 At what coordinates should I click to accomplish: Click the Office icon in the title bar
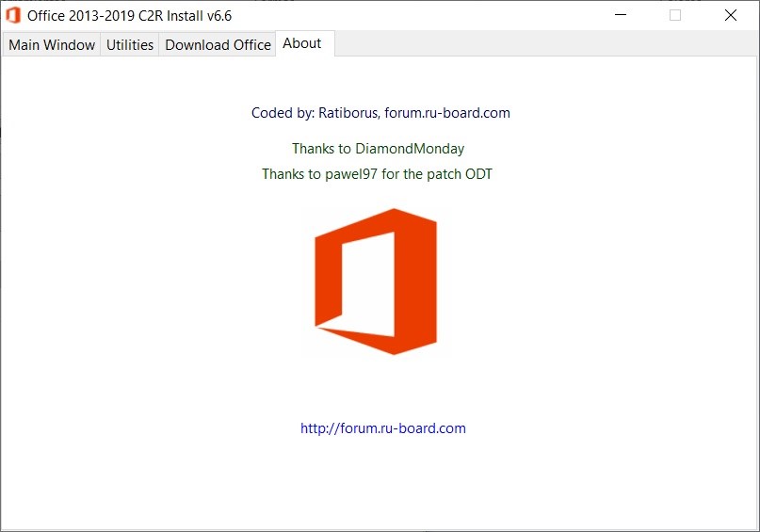[x=13, y=15]
